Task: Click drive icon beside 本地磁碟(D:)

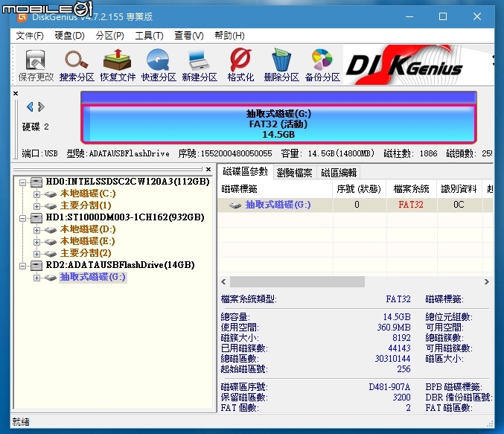Action: [x=50, y=230]
